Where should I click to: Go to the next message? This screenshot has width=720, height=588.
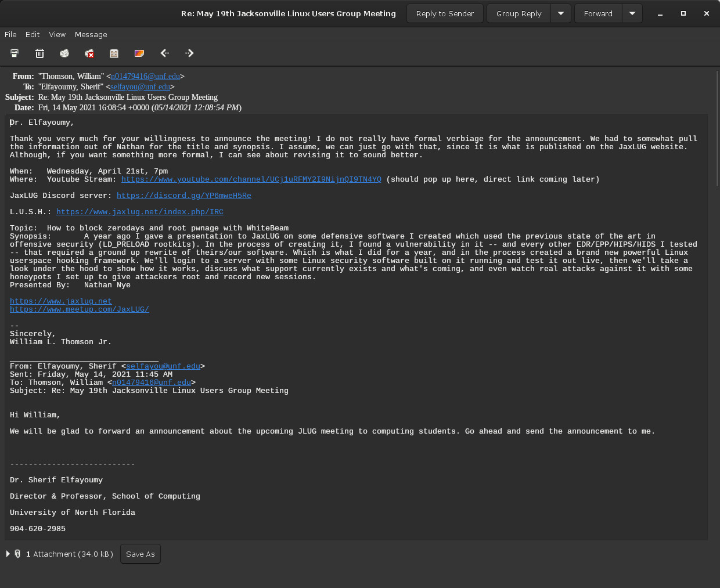click(x=189, y=53)
